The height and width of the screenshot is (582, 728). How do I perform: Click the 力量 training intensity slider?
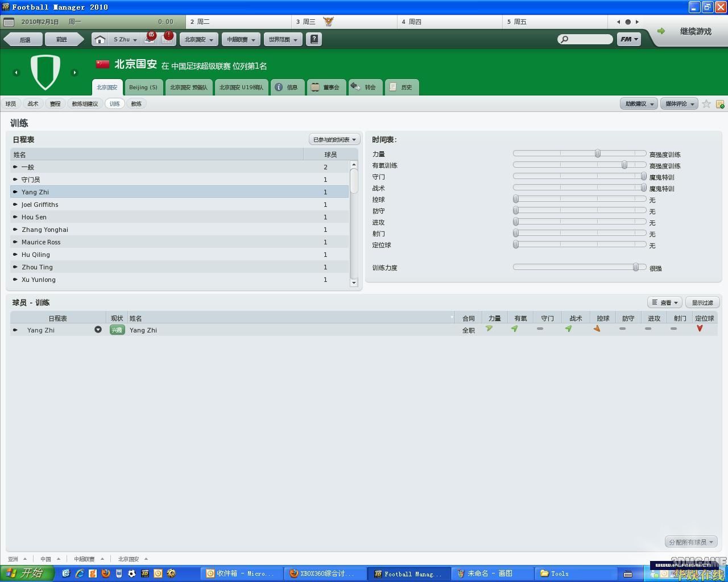597,153
